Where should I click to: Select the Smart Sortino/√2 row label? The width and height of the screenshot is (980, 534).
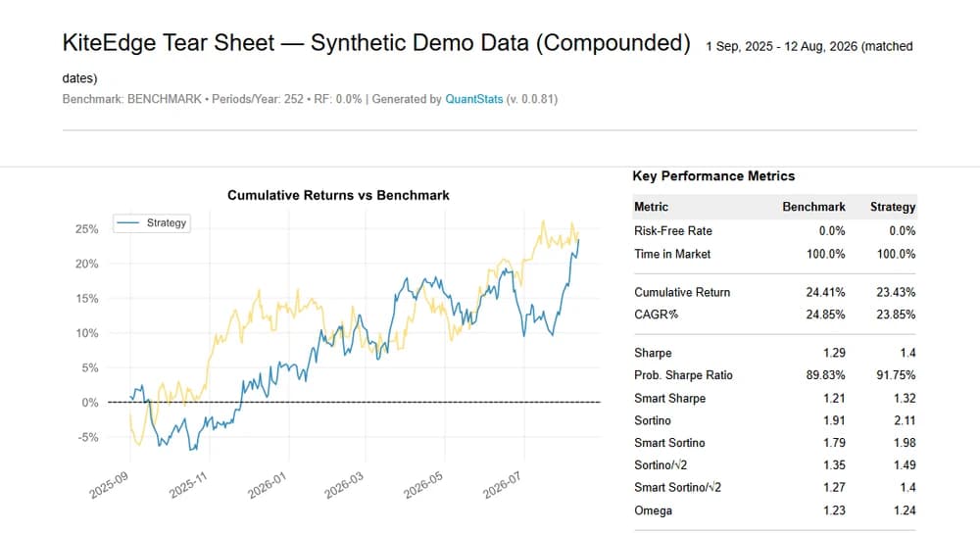(677, 487)
